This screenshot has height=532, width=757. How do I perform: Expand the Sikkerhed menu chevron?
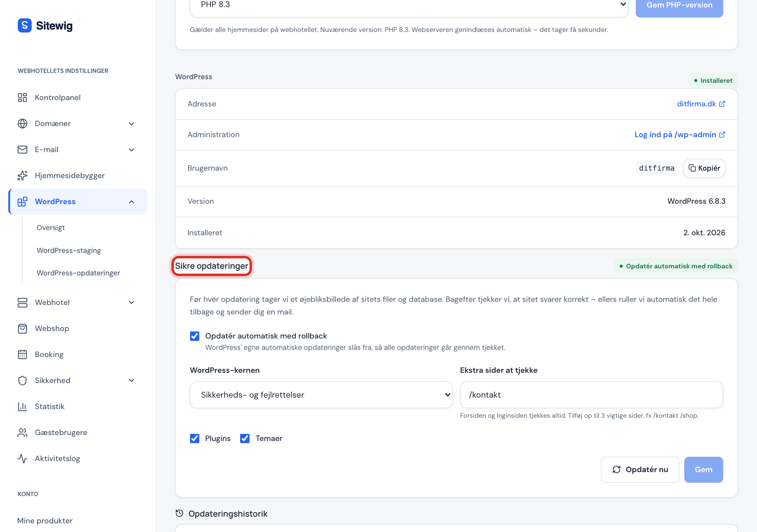coord(132,380)
